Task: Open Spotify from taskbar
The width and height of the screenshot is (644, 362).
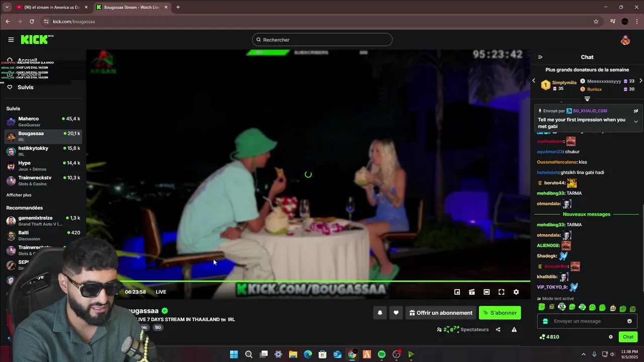Action: (381, 354)
